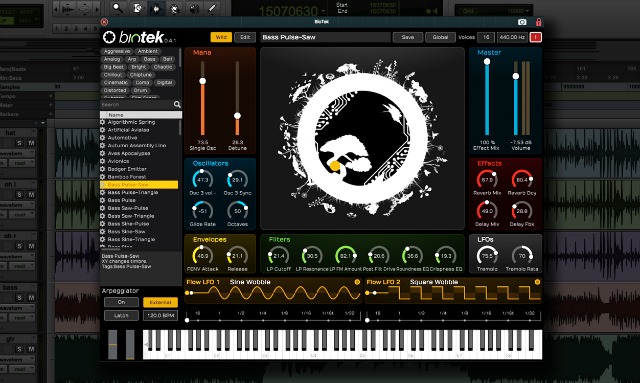Select the Grabber tool in Pro Tools toolbar
The image size is (640, 383).
point(175,8)
